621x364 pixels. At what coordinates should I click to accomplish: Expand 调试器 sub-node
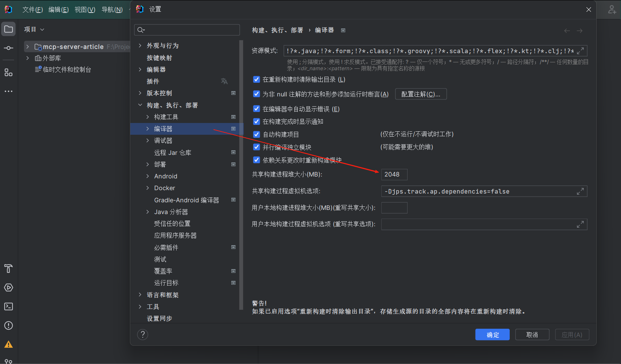148,140
